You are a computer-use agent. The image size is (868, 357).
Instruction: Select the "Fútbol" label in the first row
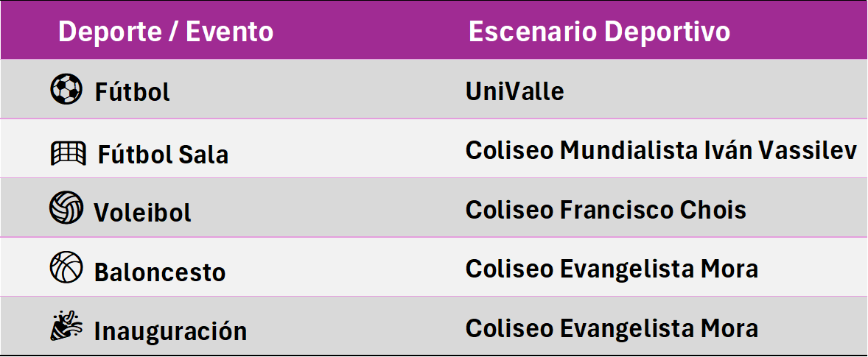click(x=133, y=92)
